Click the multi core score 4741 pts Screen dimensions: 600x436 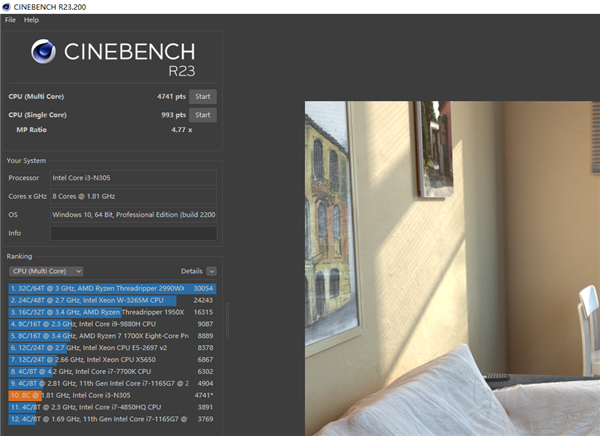171,96
